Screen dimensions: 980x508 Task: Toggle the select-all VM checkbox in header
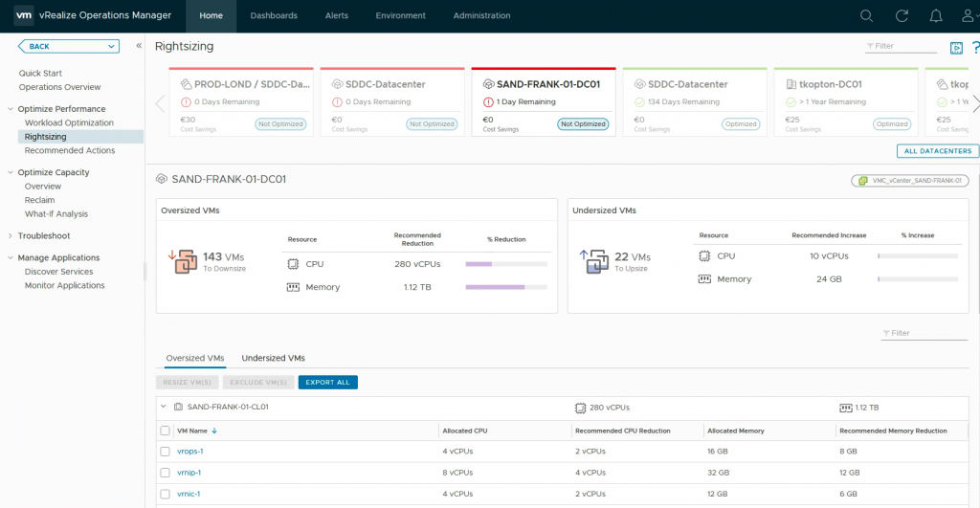click(165, 431)
